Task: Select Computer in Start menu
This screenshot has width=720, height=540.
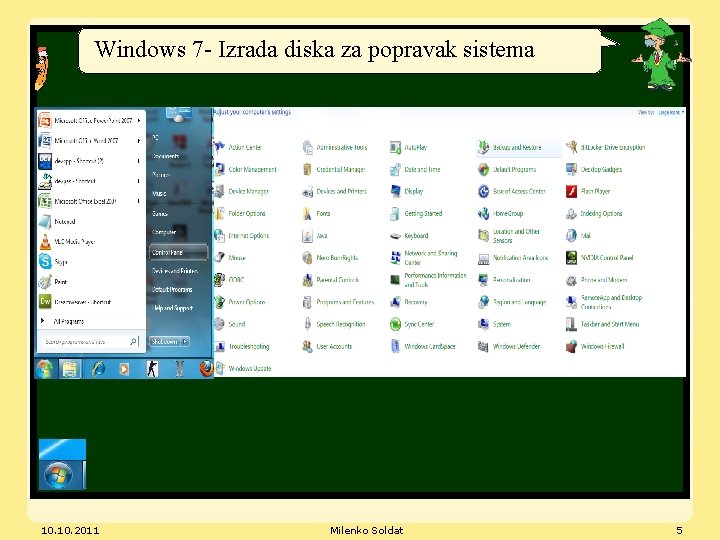Action: coord(164,232)
